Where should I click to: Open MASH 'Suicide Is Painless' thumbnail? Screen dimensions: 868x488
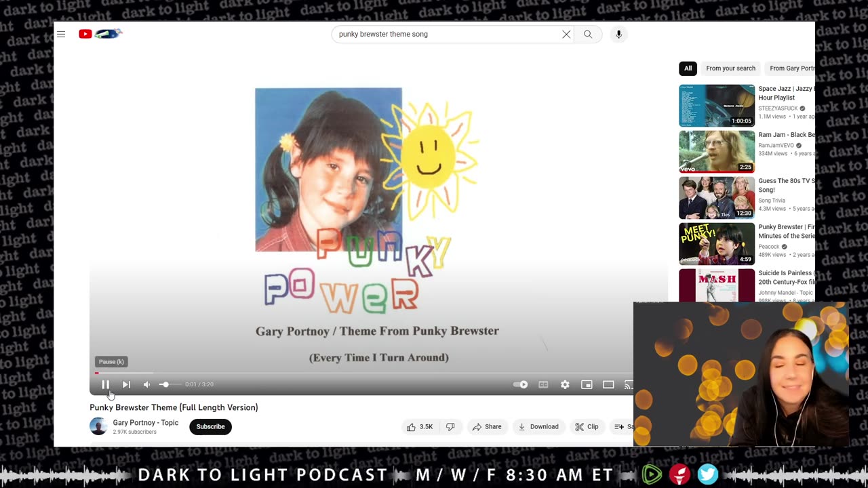point(717,285)
